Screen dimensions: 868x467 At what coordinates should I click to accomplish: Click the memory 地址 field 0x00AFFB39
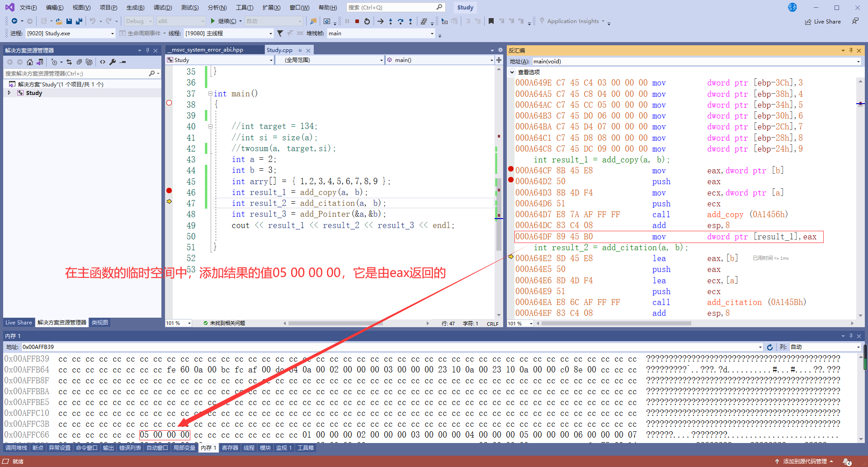[x=392, y=347]
